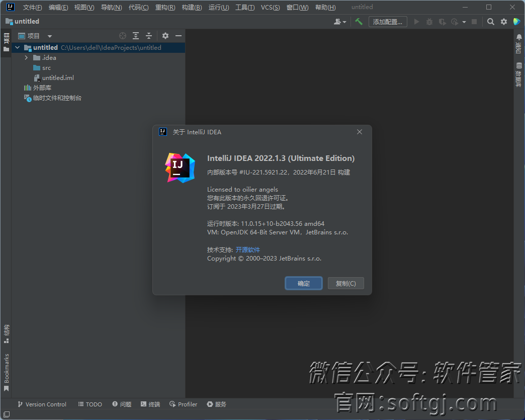Click the locate/select opened file target icon
525x420 pixels.
tap(123, 36)
